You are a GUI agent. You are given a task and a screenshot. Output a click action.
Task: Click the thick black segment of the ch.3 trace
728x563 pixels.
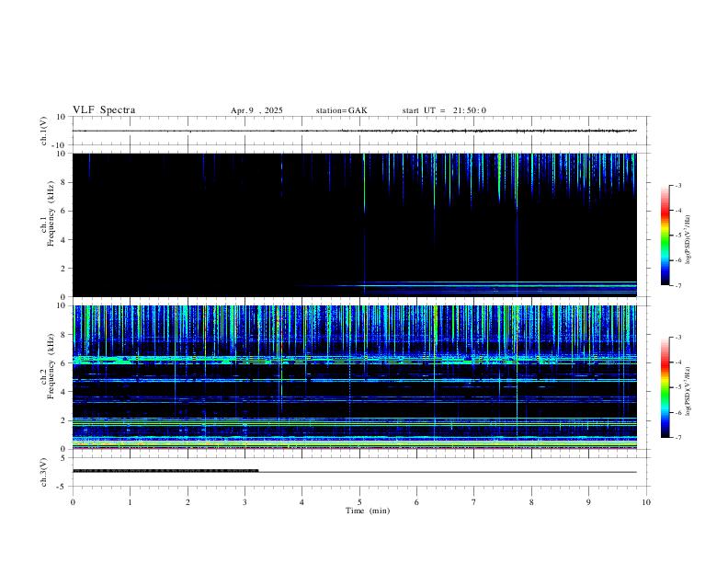[x=165, y=471]
